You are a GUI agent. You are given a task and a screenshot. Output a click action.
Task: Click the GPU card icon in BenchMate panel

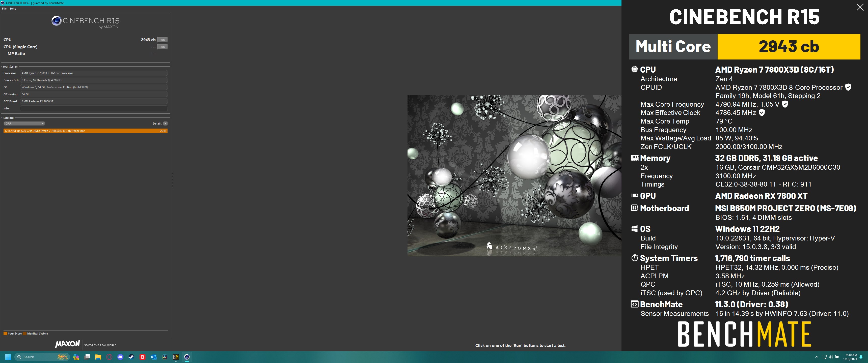click(635, 195)
